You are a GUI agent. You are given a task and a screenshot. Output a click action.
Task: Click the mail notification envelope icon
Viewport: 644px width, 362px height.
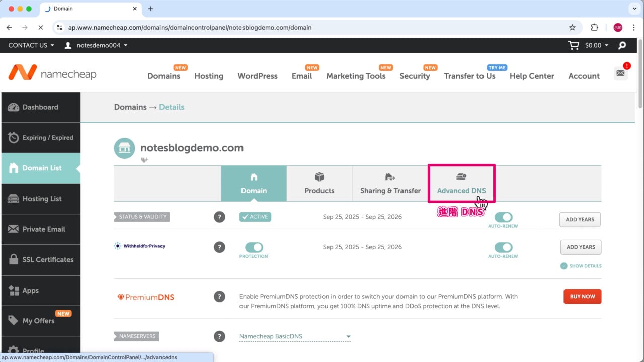coord(620,73)
